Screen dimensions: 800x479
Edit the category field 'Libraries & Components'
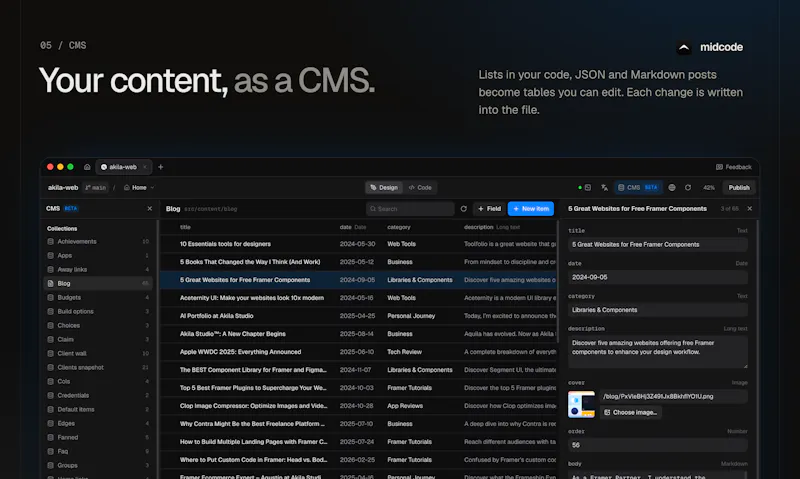[x=658, y=310]
